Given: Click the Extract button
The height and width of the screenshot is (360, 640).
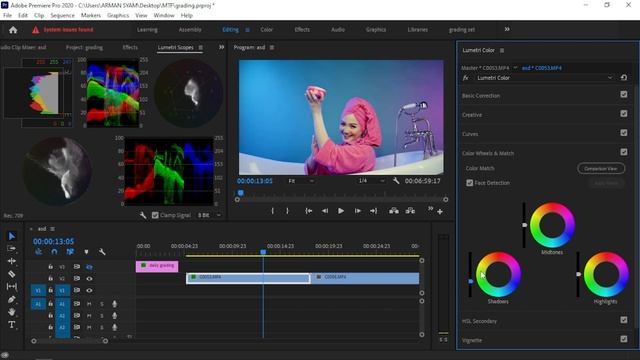Looking at the screenshot, I should point(410,211).
